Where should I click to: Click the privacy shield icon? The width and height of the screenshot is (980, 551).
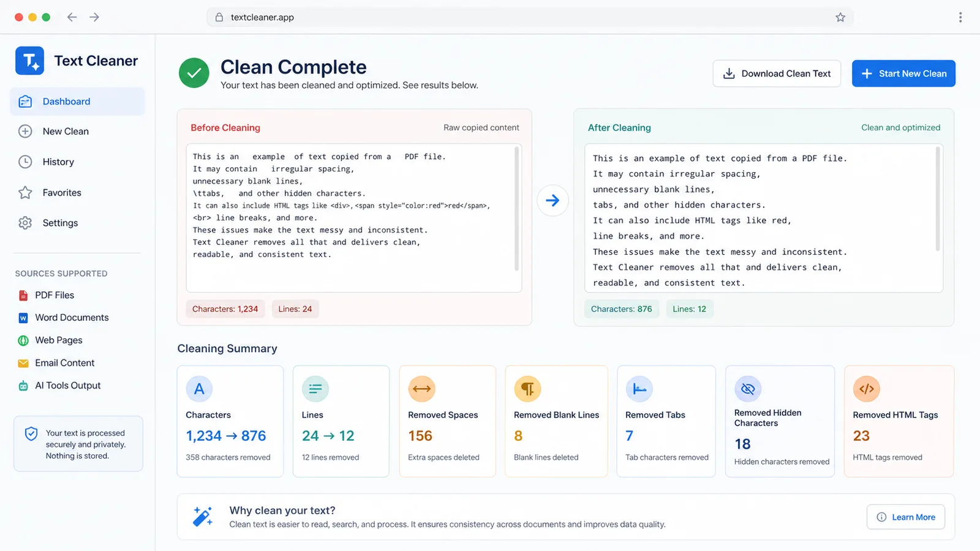tap(31, 434)
